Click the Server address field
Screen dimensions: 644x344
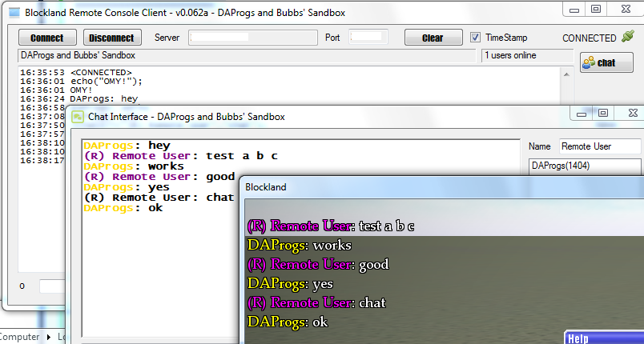[253, 38]
